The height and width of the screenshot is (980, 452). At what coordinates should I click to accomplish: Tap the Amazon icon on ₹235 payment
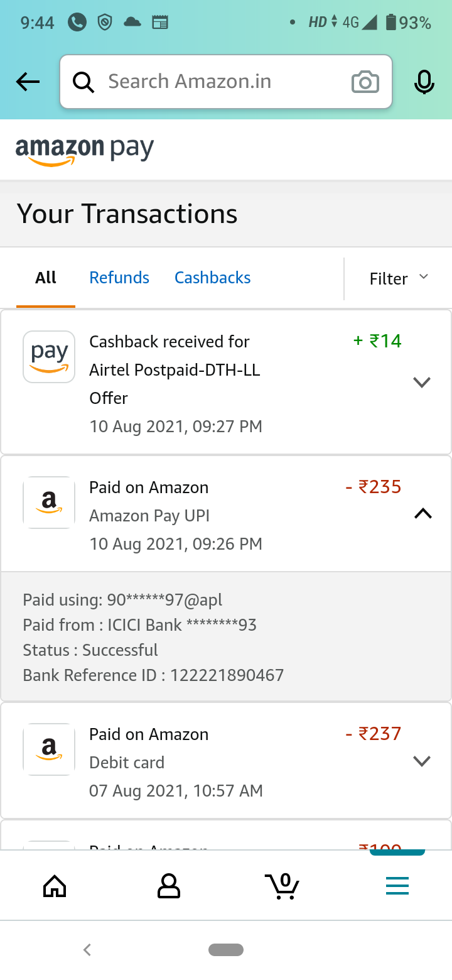click(49, 503)
